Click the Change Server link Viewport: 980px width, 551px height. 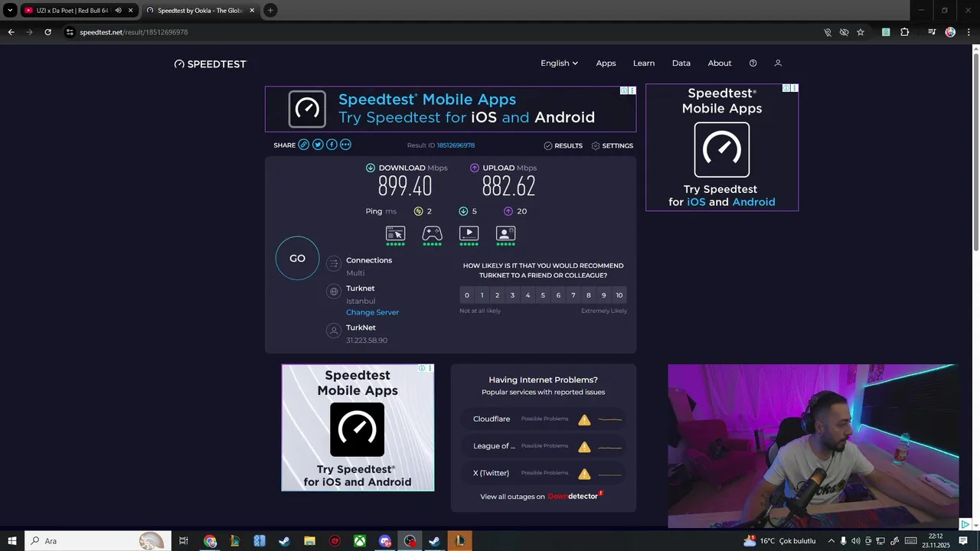(372, 312)
